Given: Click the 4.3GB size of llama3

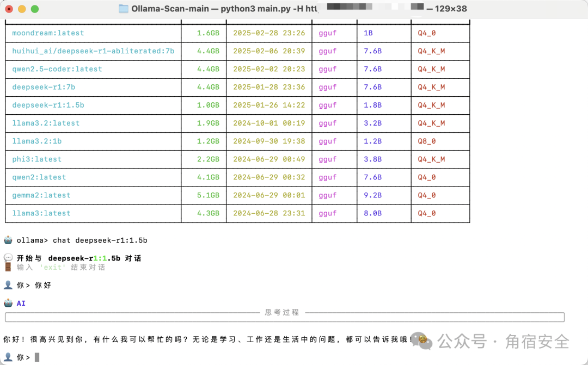Looking at the screenshot, I should click(208, 213).
